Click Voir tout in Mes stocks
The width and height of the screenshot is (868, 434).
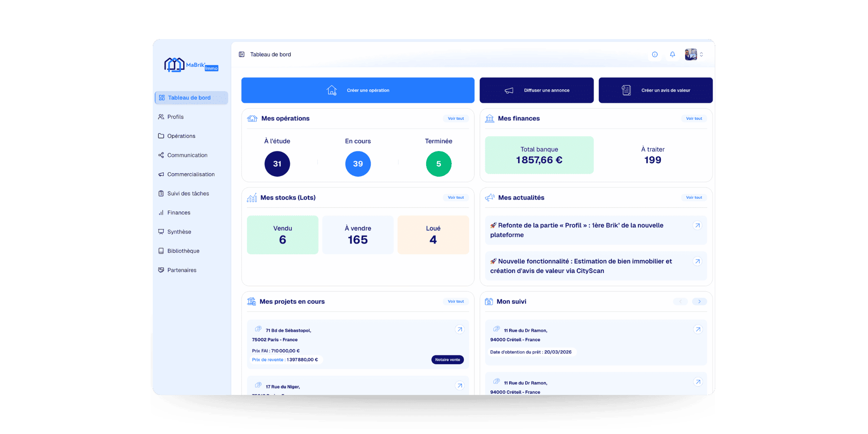456,197
